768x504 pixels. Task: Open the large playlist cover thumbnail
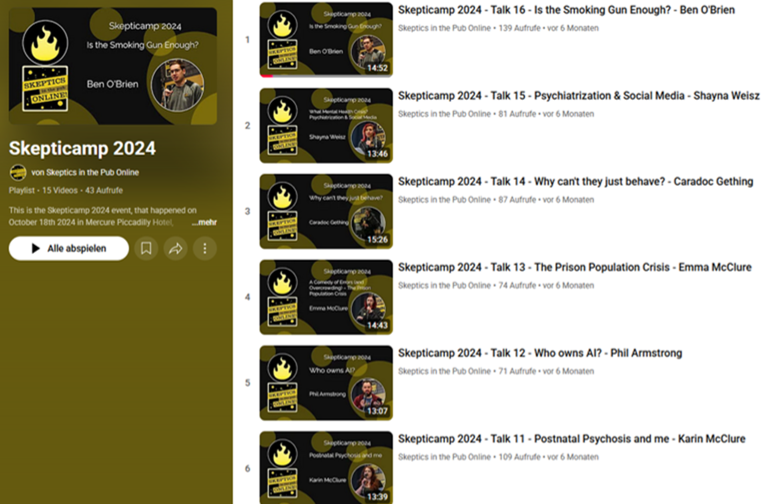point(113,66)
